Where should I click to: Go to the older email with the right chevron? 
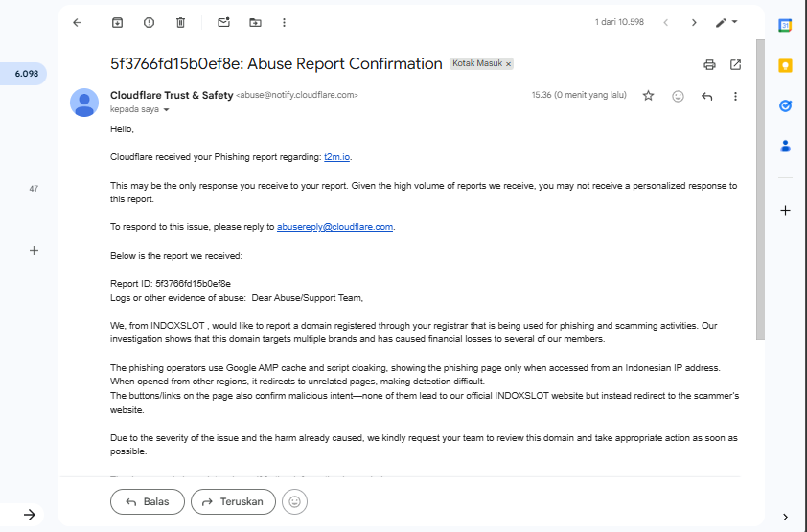coord(694,23)
